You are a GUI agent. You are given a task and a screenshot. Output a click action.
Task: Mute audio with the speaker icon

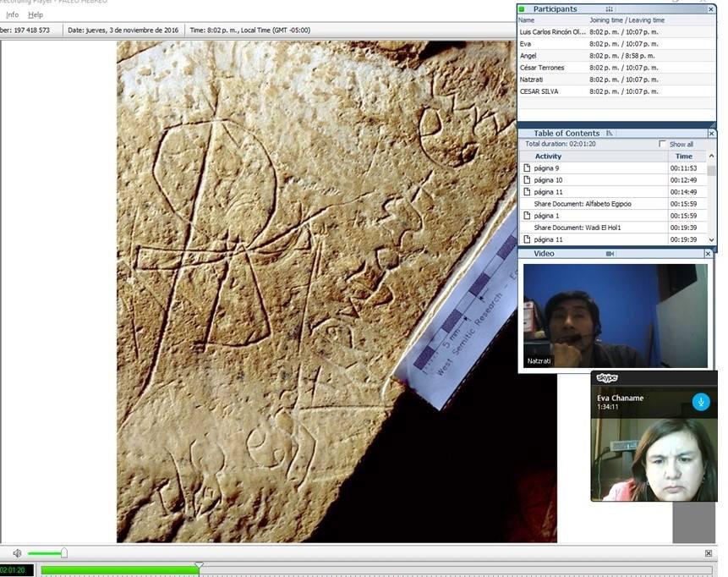coord(17,552)
